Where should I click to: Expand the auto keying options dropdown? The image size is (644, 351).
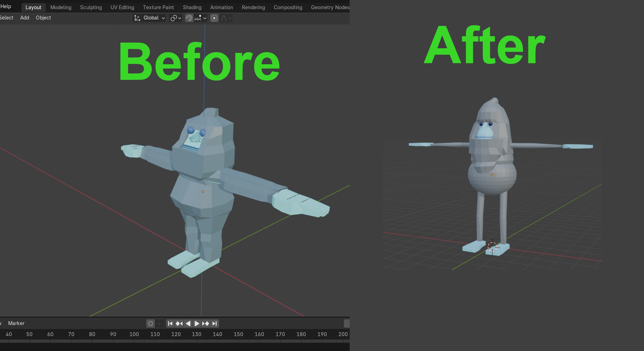coord(159,324)
